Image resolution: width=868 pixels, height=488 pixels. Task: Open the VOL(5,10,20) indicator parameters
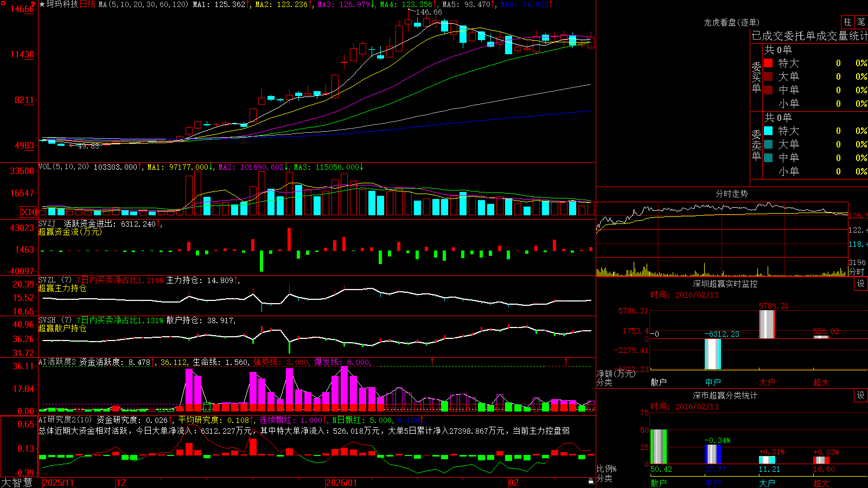tap(63, 167)
